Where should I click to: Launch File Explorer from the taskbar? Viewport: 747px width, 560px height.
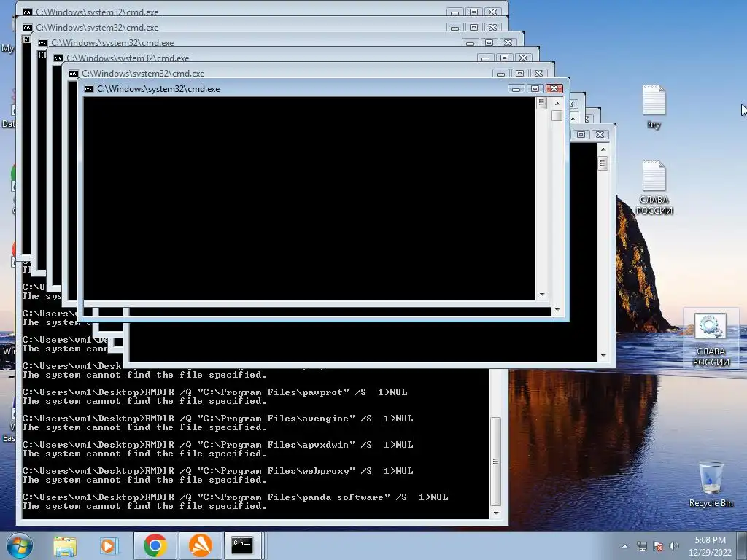point(65,545)
